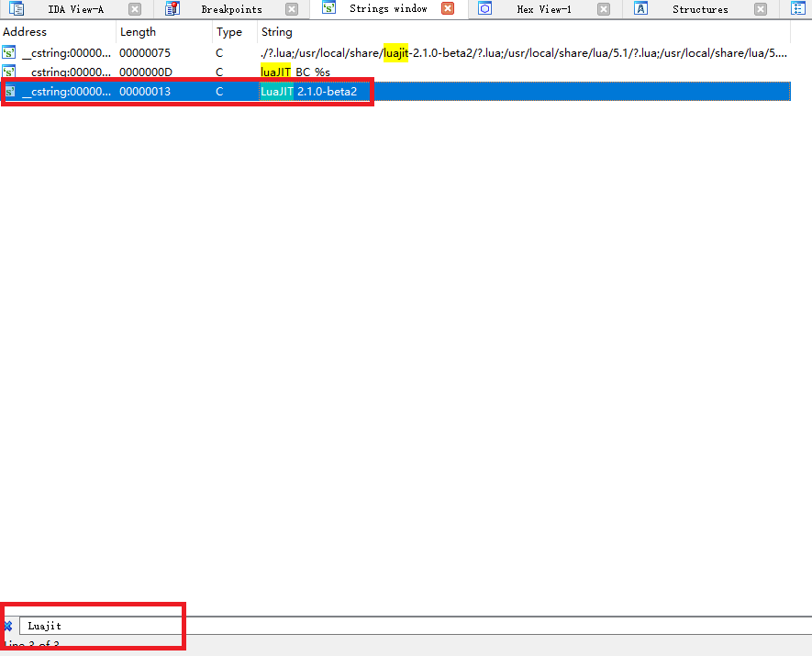
Task: Click the length value 00000013
Action: [x=144, y=92]
